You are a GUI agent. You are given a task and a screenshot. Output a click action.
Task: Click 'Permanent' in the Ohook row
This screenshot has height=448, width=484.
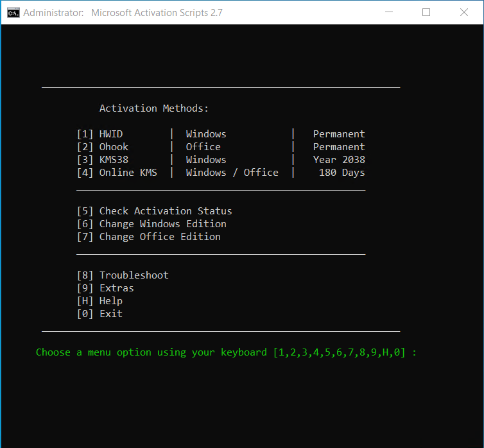tap(339, 147)
